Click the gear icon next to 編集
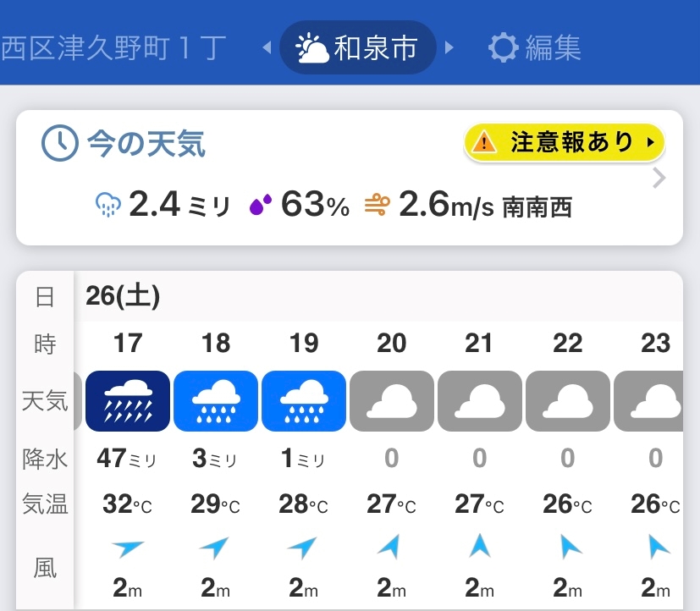Screen dimensions: 700x611 click(x=503, y=48)
